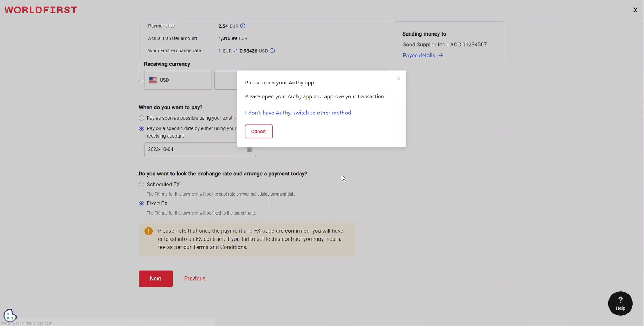Select the Scheduled FX option
Screen dimensions: 644x326
pos(141,184)
